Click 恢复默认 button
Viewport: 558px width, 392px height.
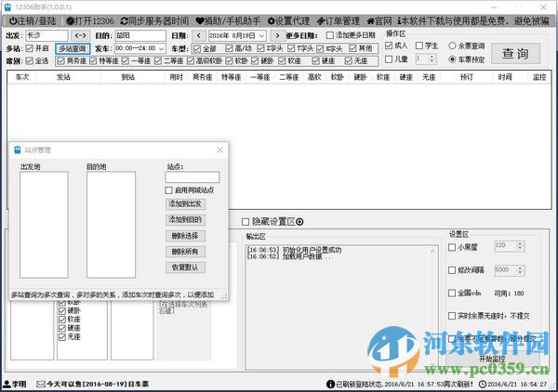point(185,268)
